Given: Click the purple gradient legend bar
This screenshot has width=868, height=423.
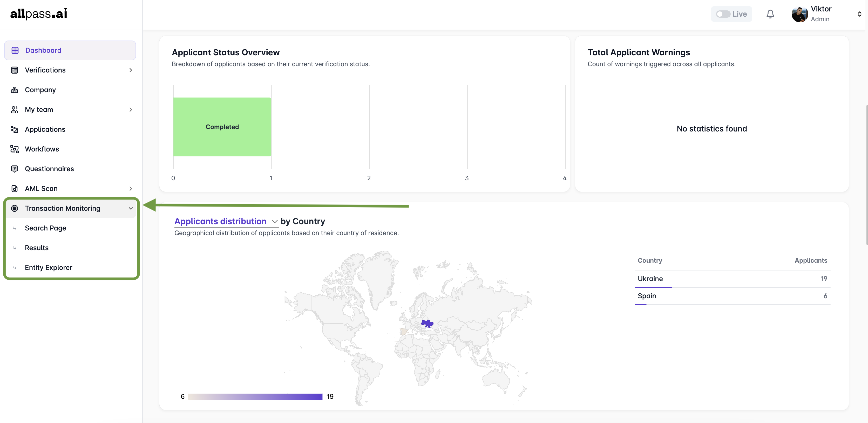Looking at the screenshot, I should (x=255, y=397).
